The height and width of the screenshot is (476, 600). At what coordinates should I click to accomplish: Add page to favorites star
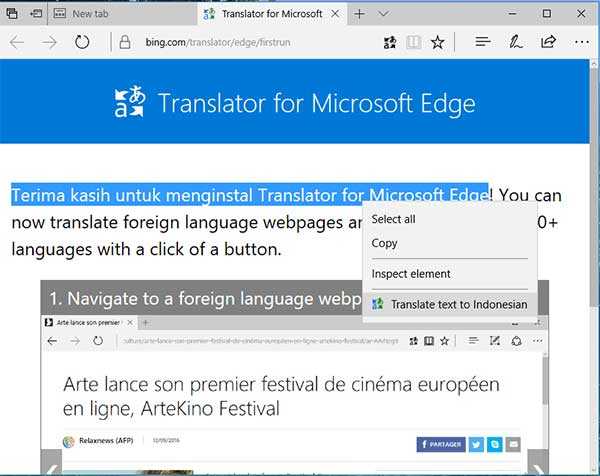(437, 42)
